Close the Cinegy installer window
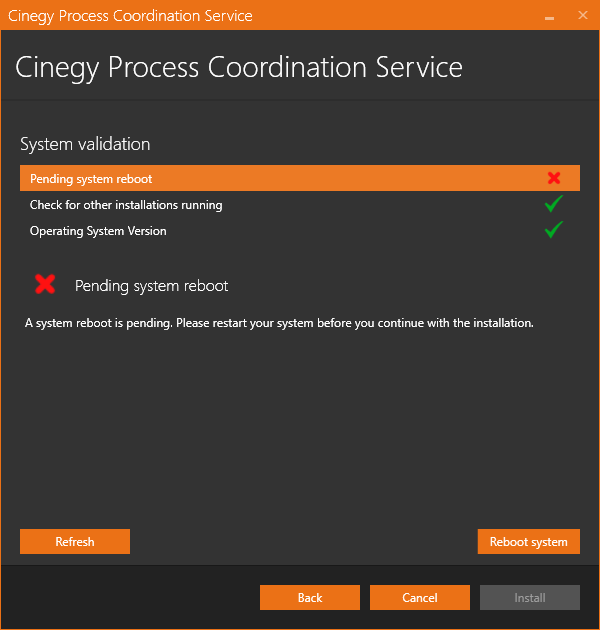Image resolution: width=600 pixels, height=630 pixels. tap(583, 15)
